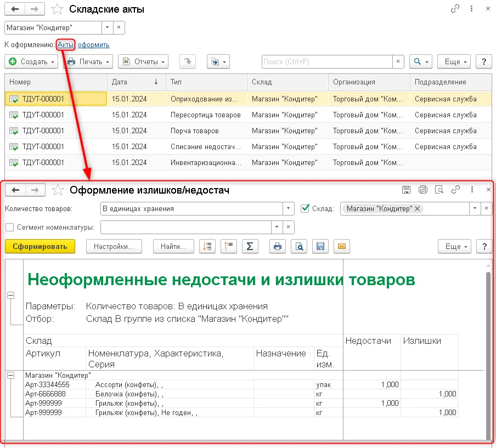Click the Sigma sum icon

tap(250, 246)
